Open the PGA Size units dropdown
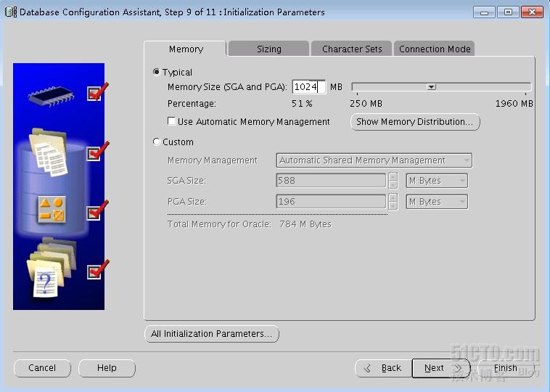 (437, 202)
